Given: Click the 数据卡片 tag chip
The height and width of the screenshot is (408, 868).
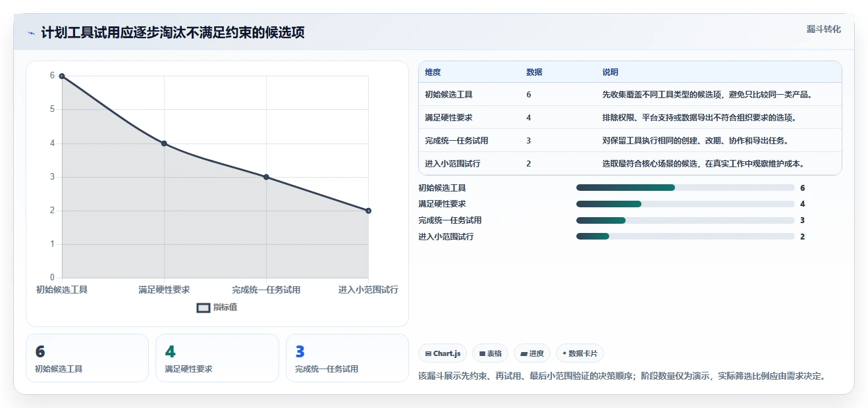Looking at the screenshot, I should (x=580, y=353).
